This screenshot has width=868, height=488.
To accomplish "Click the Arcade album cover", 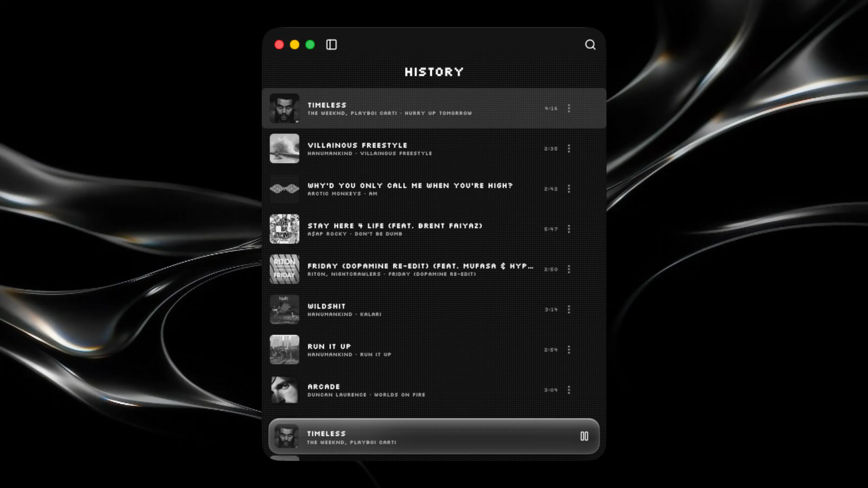I will 284,390.
